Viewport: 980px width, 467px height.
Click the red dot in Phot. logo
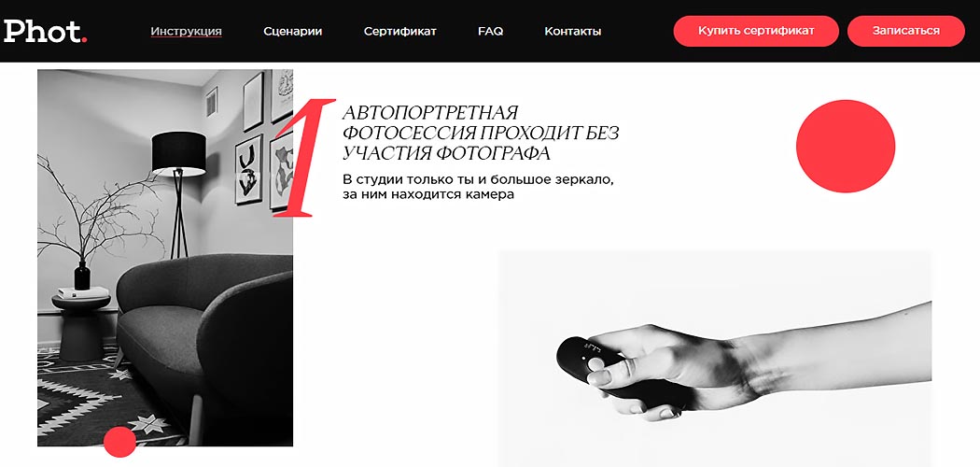tap(84, 41)
